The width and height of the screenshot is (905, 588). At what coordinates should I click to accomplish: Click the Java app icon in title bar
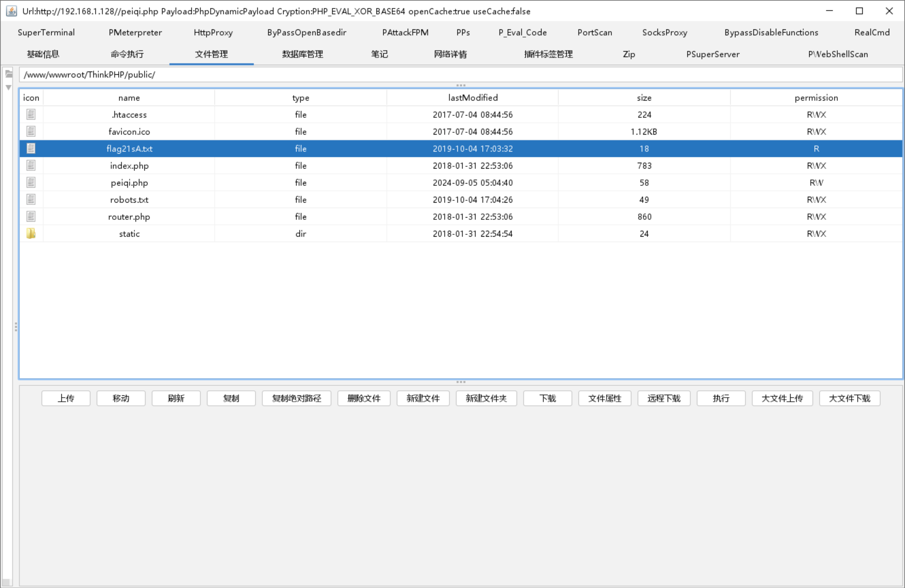[x=11, y=11]
